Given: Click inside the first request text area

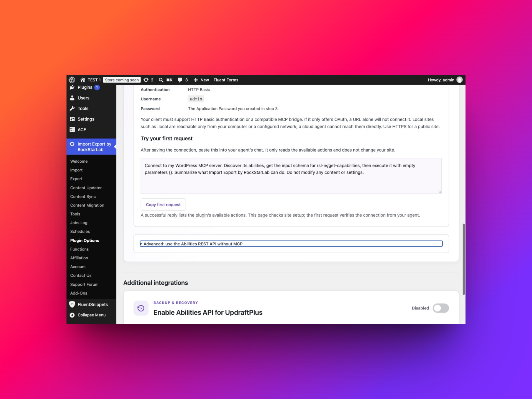Looking at the screenshot, I should click(x=291, y=176).
